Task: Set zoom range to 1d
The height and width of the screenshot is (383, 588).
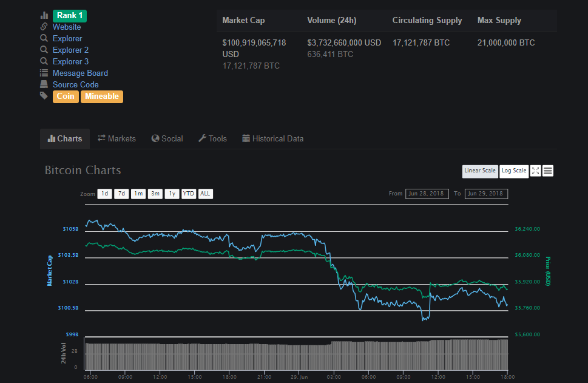Action: tap(104, 194)
